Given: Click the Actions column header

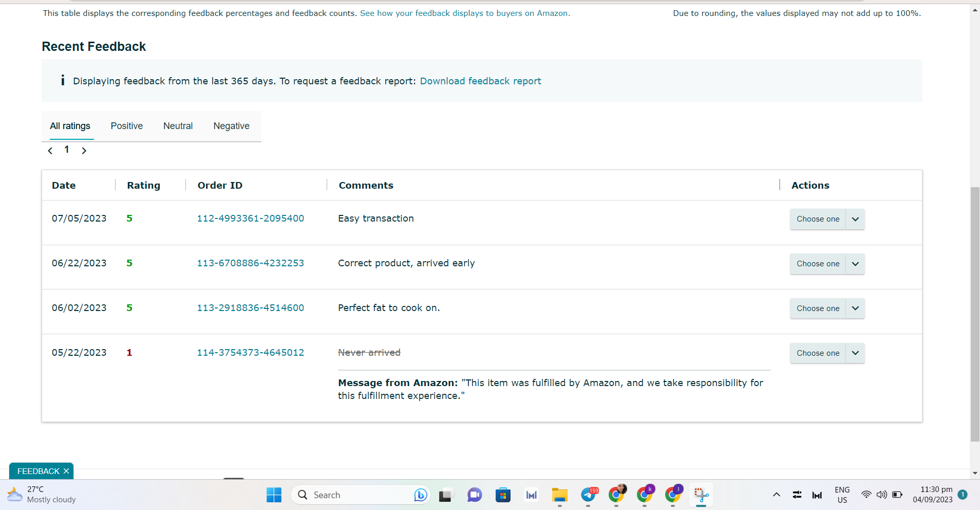Looking at the screenshot, I should tap(810, 185).
